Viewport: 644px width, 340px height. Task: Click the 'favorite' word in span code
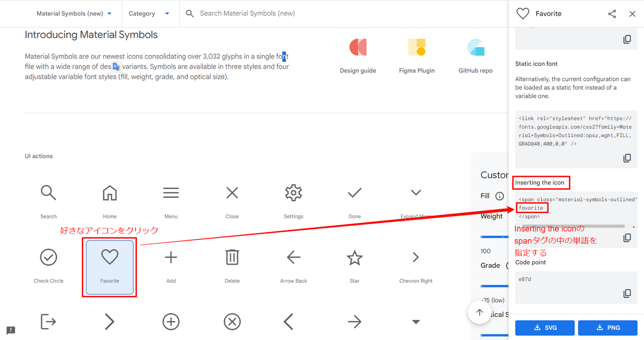[x=531, y=208]
